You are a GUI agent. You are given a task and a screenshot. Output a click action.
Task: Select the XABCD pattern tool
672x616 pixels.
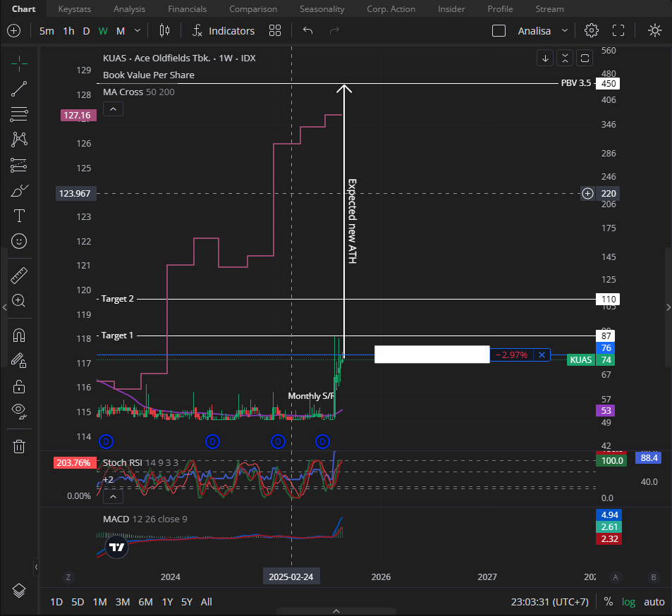19,140
